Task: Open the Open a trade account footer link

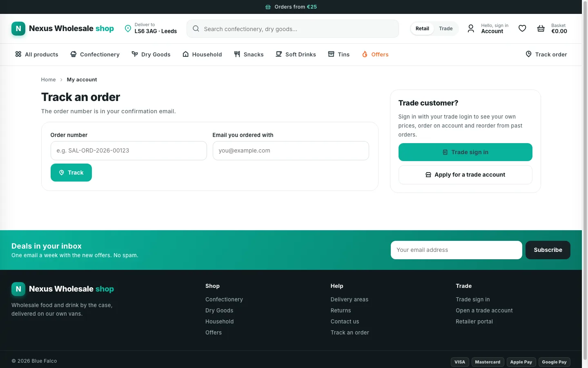Action: click(x=484, y=310)
